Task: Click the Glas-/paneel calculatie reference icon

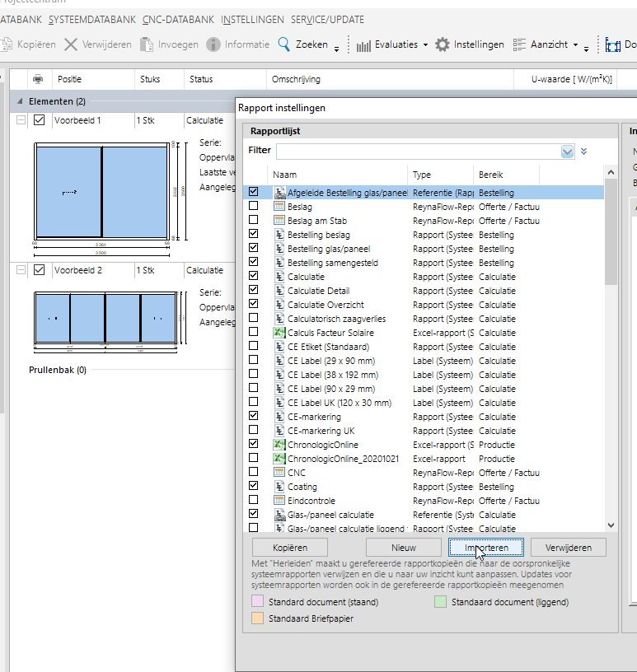Action: pyautogui.click(x=279, y=515)
